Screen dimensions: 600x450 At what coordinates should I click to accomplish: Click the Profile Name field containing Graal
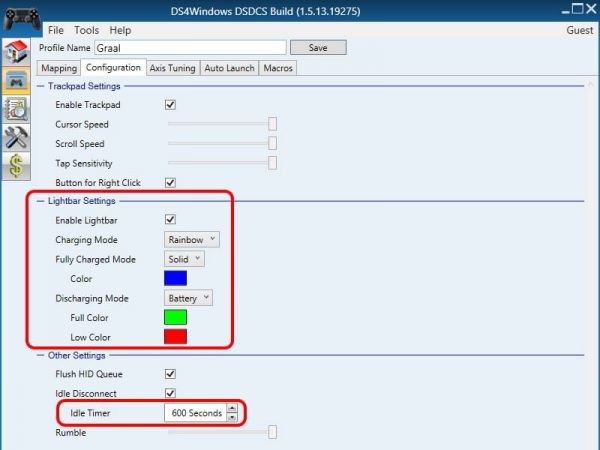[190, 48]
